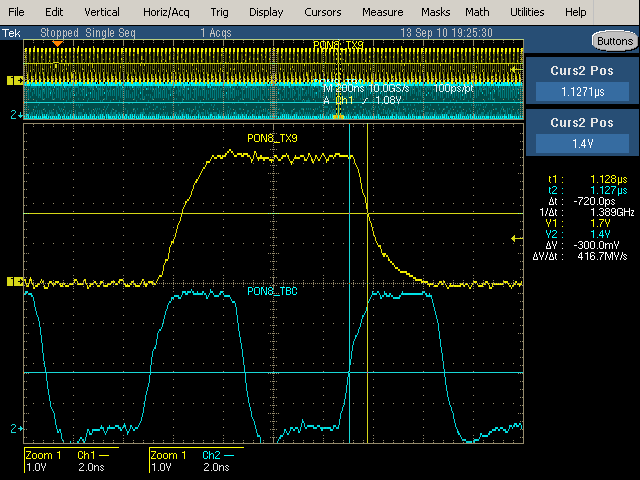Click the ΔV/Δt 416.7MV/s readout
Screen dimensions: 640x480
point(580,256)
